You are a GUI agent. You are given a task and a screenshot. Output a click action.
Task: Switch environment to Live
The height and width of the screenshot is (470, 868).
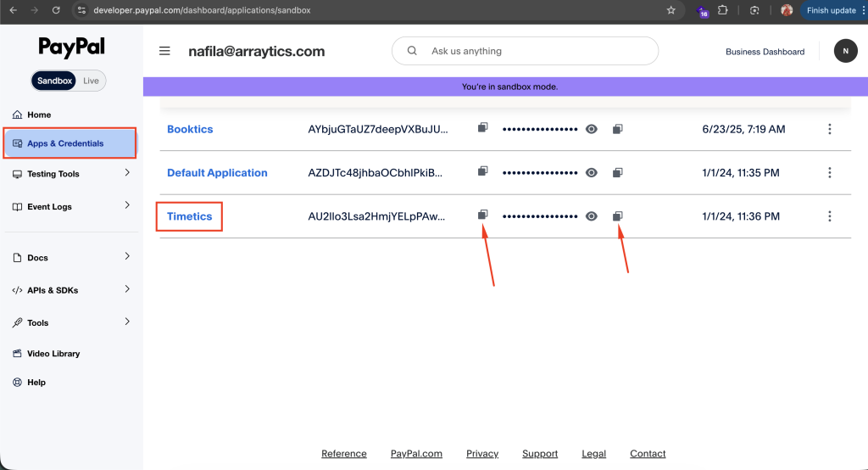pyautogui.click(x=91, y=81)
